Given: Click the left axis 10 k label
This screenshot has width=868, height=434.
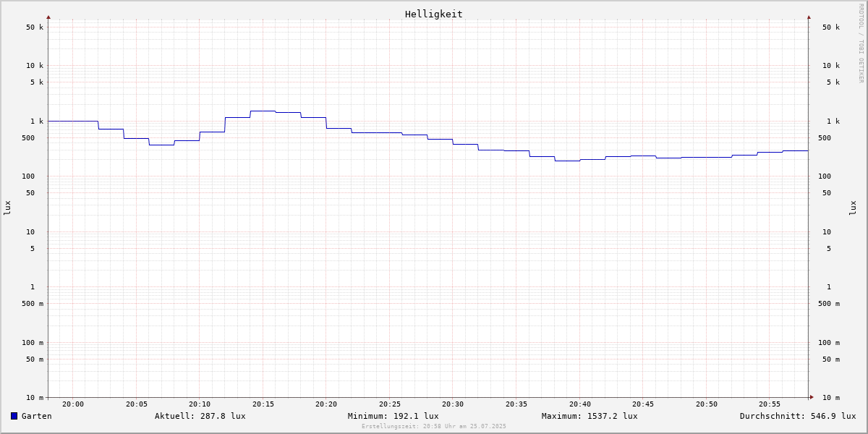Looking at the screenshot, I should [x=35, y=66].
